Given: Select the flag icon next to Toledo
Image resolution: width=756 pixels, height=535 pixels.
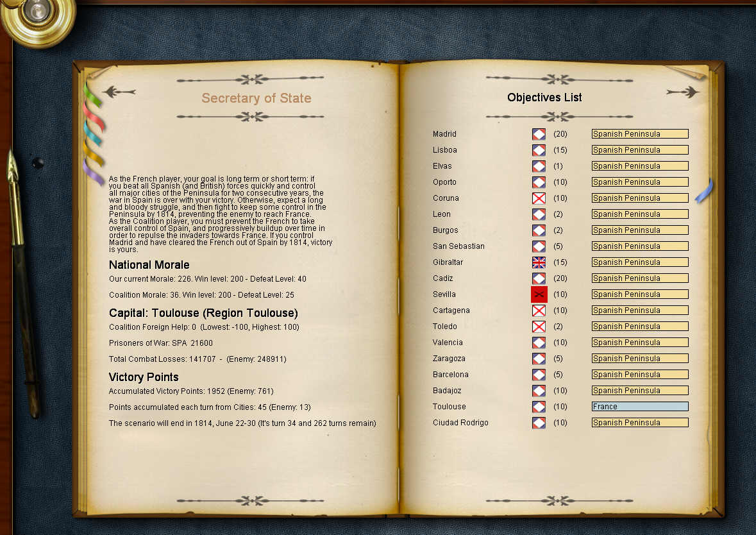Looking at the screenshot, I should 539,327.
